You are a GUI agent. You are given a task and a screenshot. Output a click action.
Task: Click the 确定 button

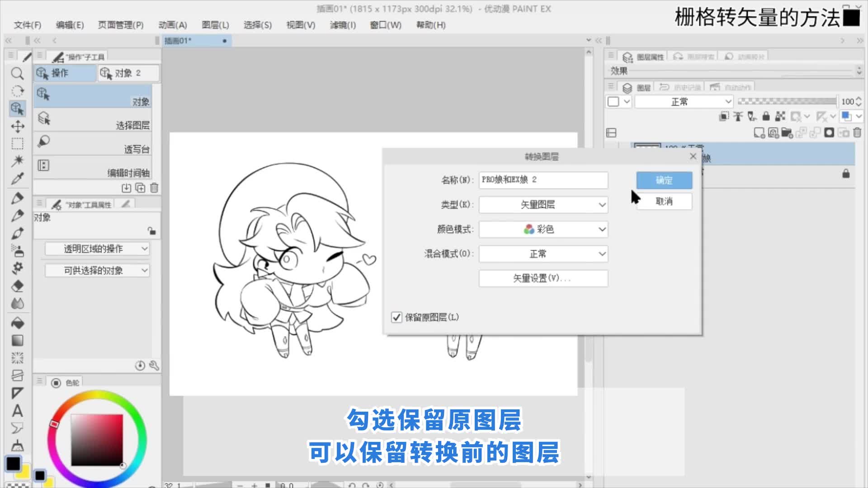click(664, 180)
